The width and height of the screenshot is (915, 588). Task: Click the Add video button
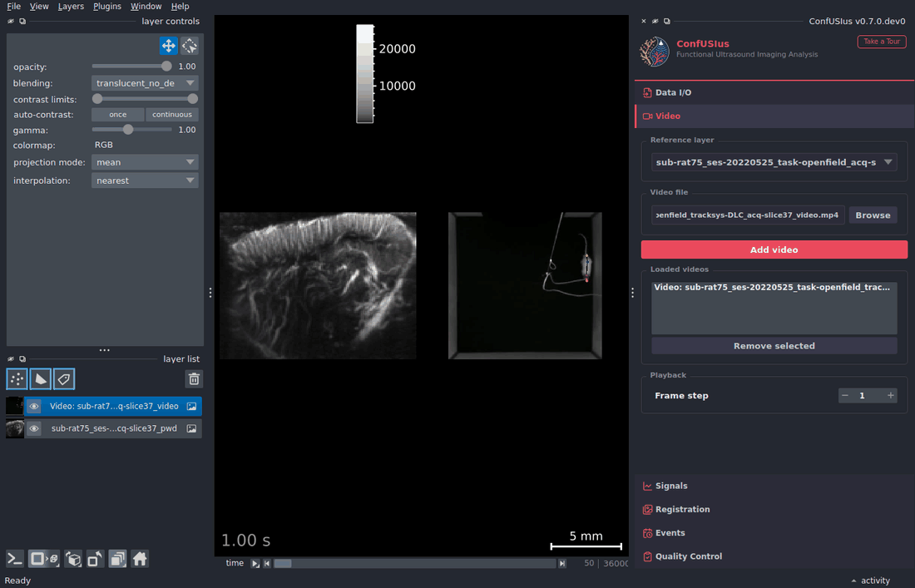pyautogui.click(x=774, y=250)
